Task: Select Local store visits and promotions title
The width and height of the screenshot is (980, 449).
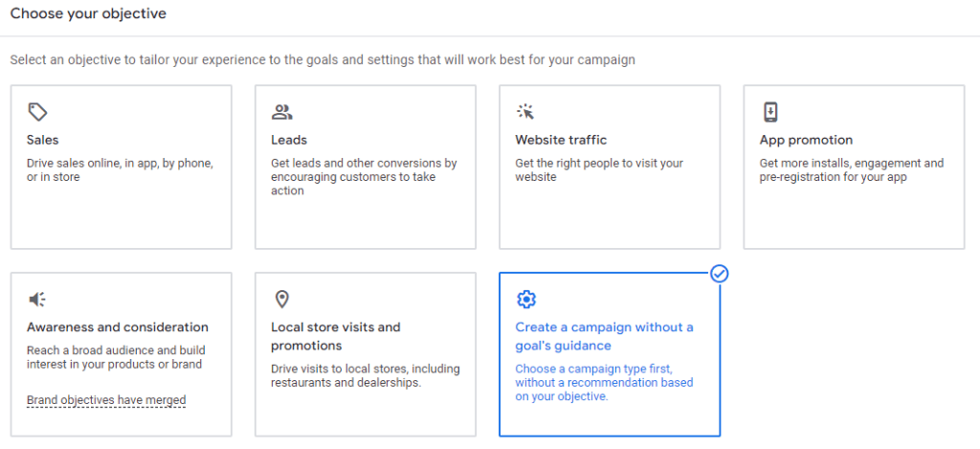Action: [x=335, y=336]
